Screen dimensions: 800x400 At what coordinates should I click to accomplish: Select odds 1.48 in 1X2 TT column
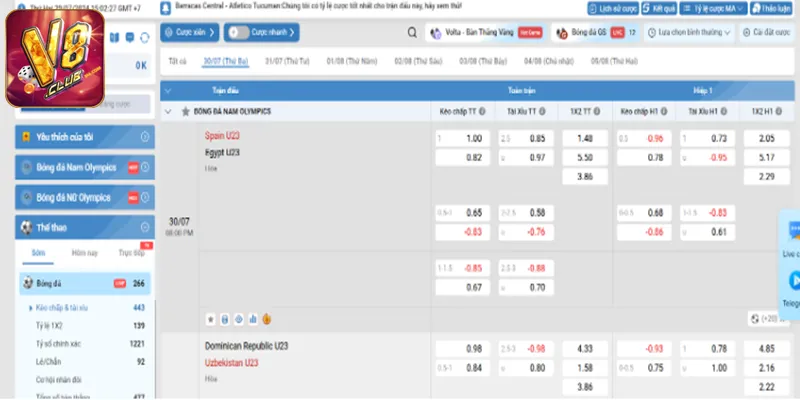coord(585,138)
